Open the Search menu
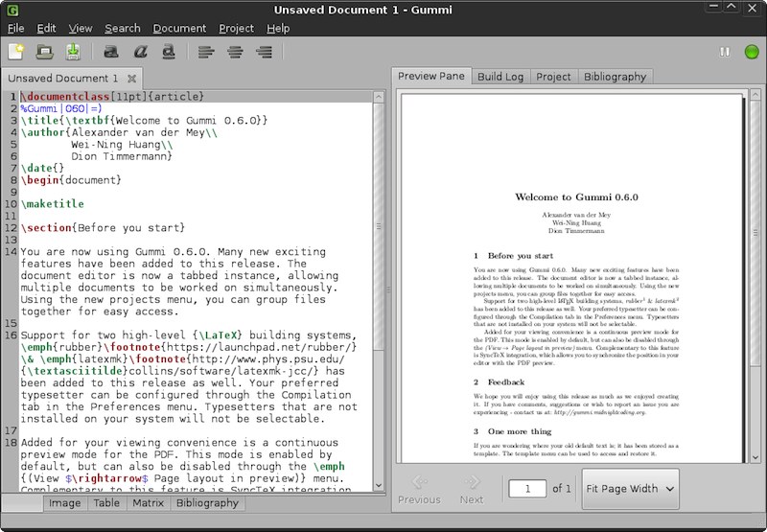 coord(123,29)
